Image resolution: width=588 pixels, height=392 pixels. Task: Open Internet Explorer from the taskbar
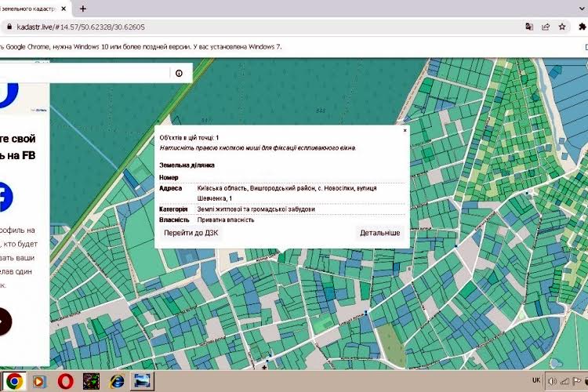(x=117, y=382)
